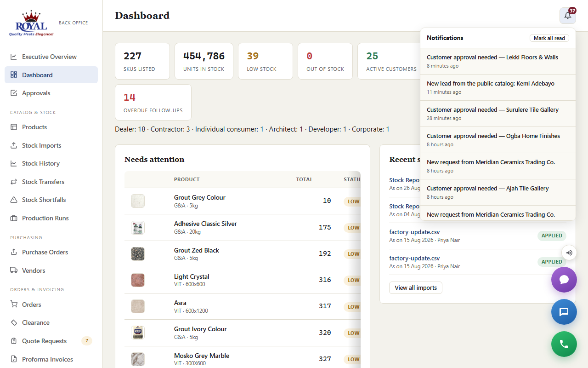Toggle the sound speaker icon

point(569,253)
